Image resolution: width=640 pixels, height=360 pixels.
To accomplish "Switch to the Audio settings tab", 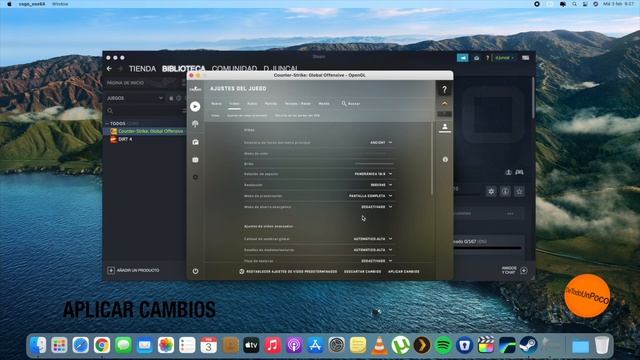I will pyautogui.click(x=252, y=104).
